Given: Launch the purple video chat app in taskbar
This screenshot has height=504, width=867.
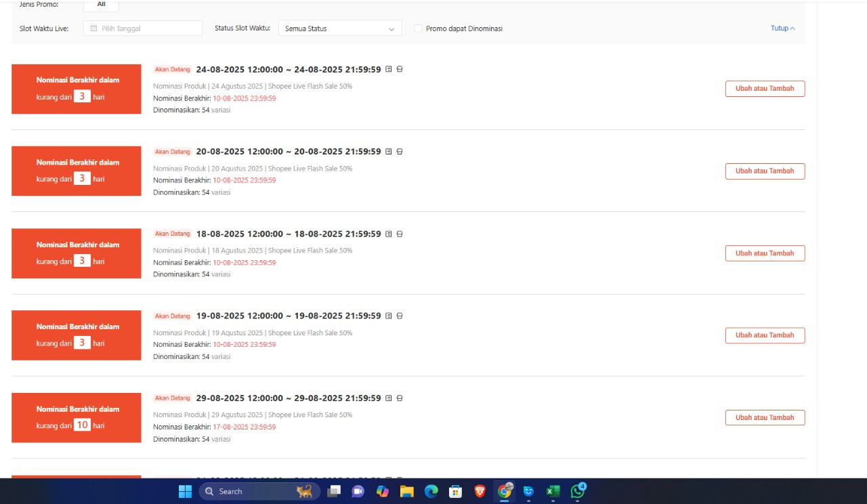Looking at the screenshot, I should 358,491.
